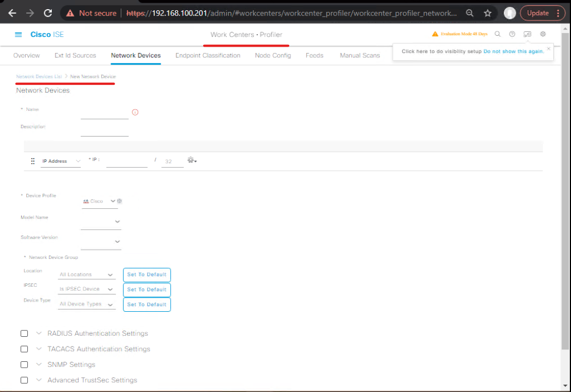
Task: Click Set To Default for Device Type
Action: point(147,304)
